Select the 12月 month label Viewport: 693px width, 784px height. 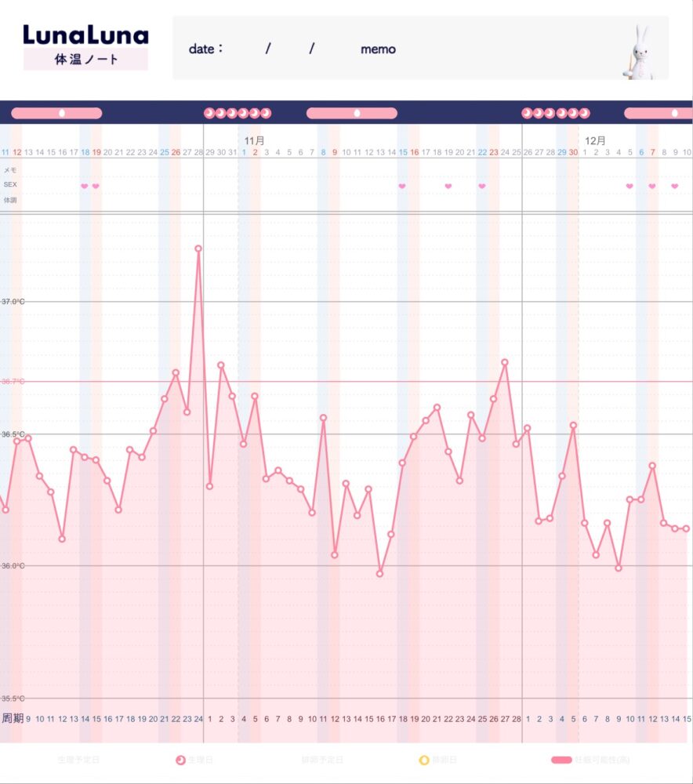[x=595, y=140]
